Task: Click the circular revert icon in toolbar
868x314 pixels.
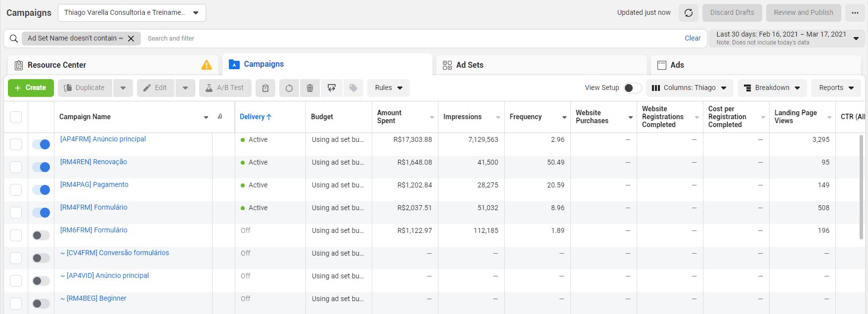Action: 289,88
